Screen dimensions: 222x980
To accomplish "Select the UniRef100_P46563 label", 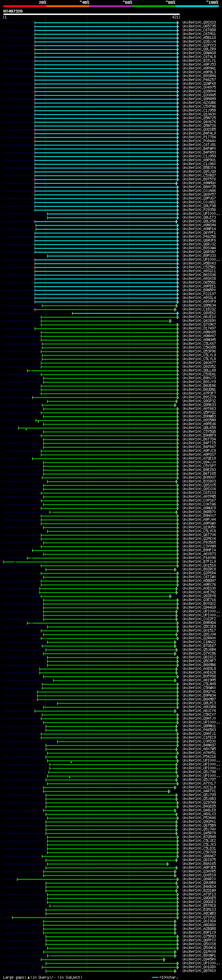I will (199, 730).
